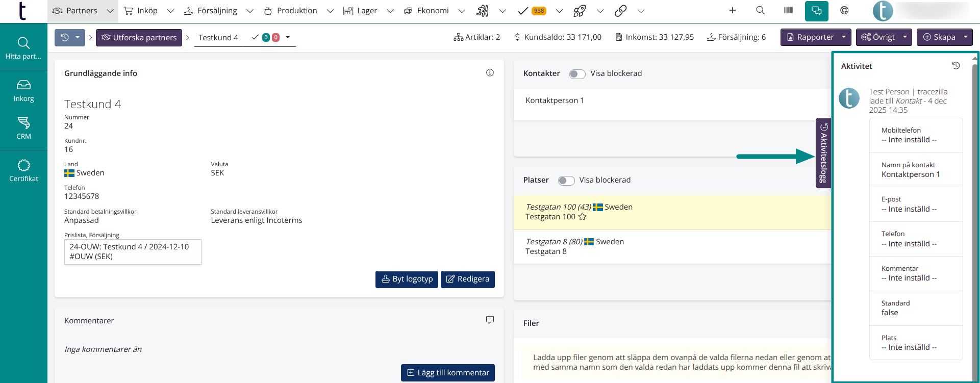Select the Kontaktperson 1 contact row
980x383 pixels.
[x=555, y=100]
